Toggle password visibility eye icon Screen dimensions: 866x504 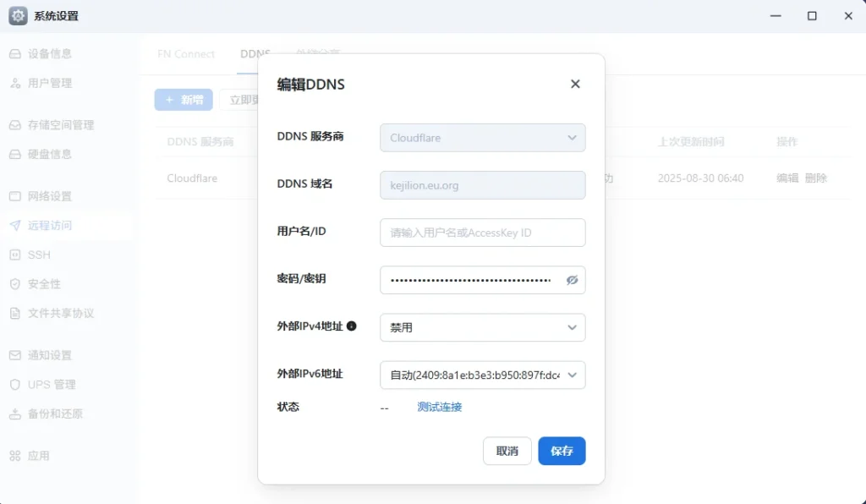572,280
